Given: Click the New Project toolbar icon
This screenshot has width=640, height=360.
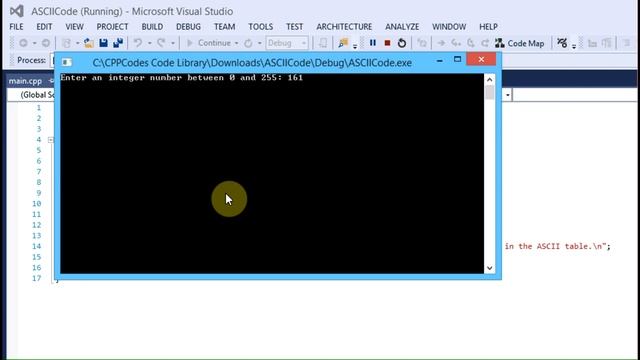Looking at the screenshot, I should point(66,43).
